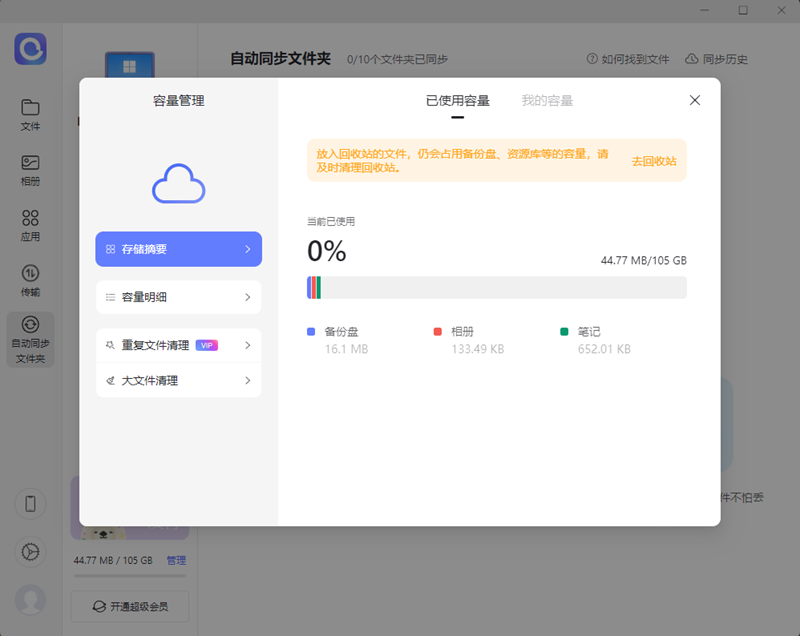Stay on the 已使用容量 tab

click(x=458, y=100)
